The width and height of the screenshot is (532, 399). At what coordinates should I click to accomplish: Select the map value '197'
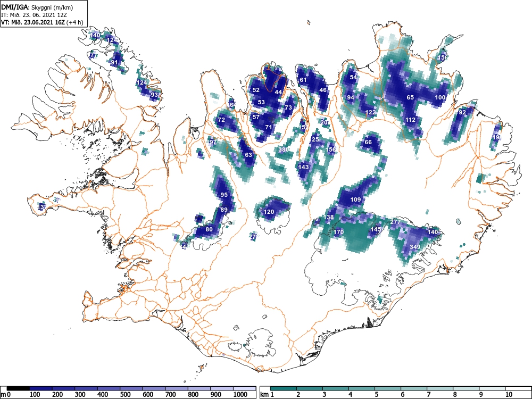point(212,142)
